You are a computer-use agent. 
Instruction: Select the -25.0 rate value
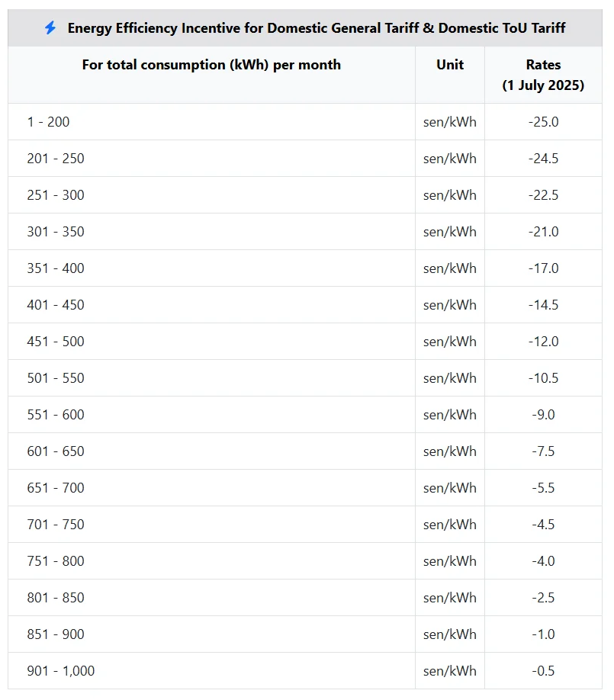coord(543,122)
